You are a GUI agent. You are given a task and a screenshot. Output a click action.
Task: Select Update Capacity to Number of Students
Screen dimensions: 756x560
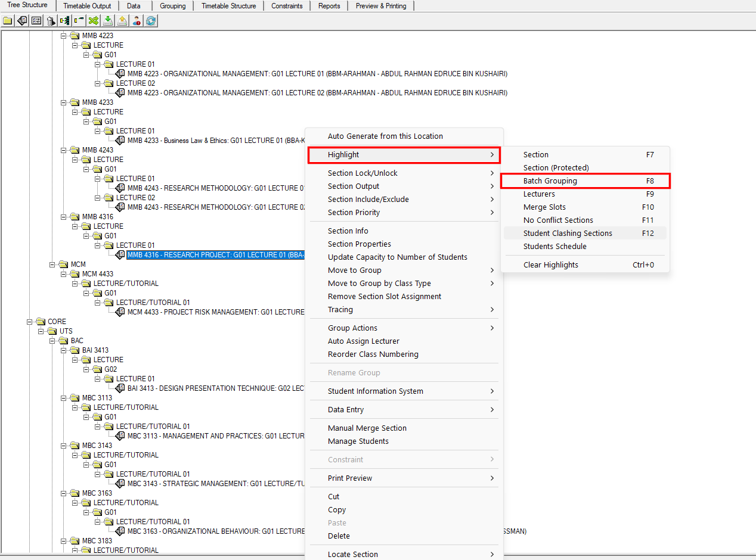pyautogui.click(x=404, y=257)
